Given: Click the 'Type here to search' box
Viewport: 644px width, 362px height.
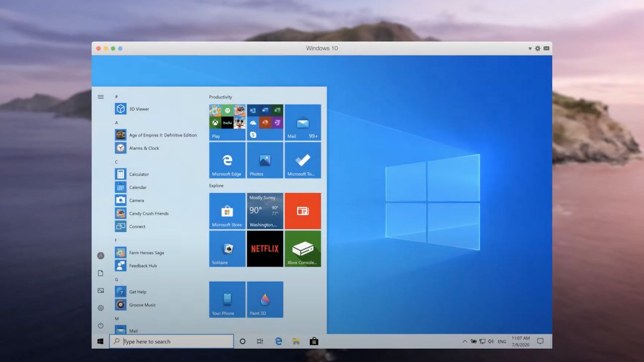Looking at the screenshot, I should pos(172,341).
